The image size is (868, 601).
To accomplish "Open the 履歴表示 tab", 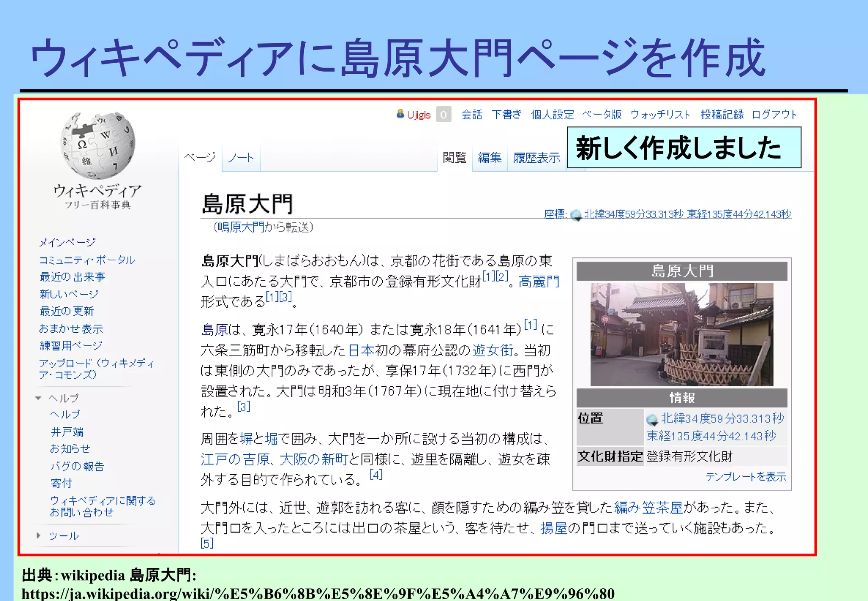I will point(537,158).
